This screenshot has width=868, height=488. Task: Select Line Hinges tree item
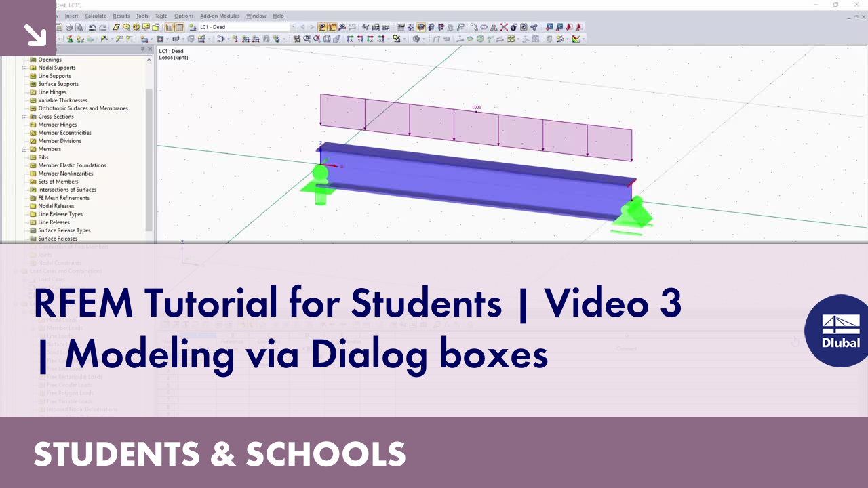(52, 92)
